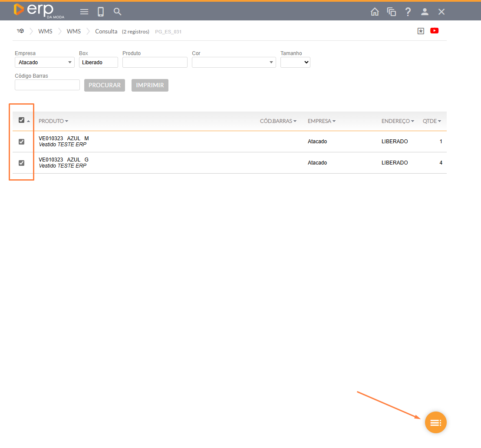
Task: Uncheck the VE010323 AZUL G row checkbox
Action: click(x=22, y=163)
